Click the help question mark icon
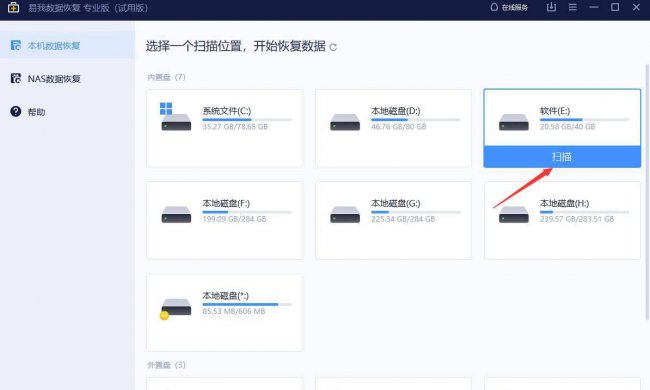Image resolution: width=650 pixels, height=390 pixels. (x=16, y=111)
